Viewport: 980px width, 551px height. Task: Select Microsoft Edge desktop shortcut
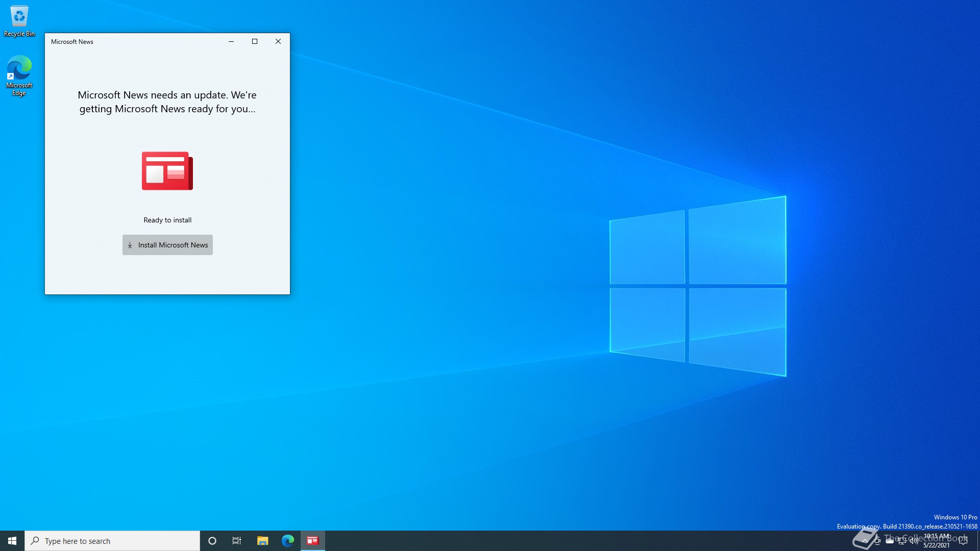19,76
